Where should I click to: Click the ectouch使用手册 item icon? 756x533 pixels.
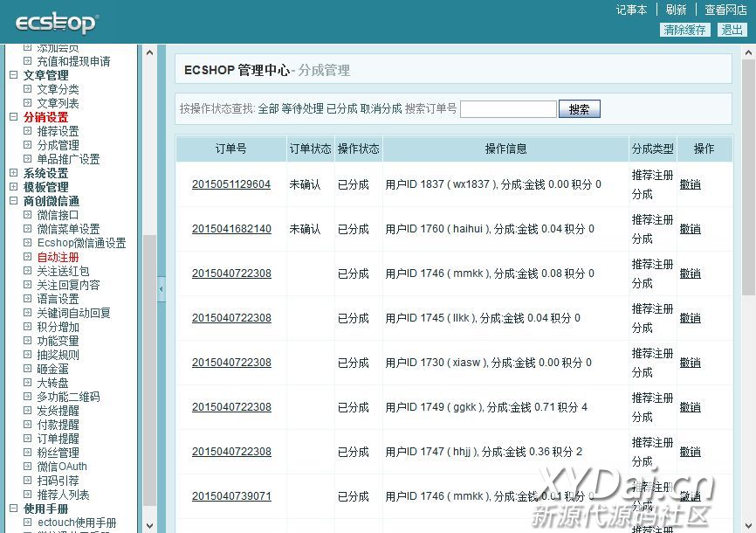pos(27,523)
